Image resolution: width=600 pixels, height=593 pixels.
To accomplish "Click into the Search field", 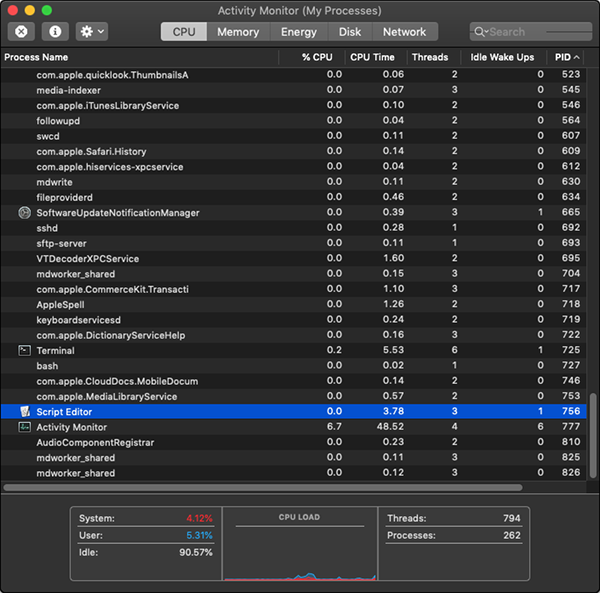I will (531, 32).
